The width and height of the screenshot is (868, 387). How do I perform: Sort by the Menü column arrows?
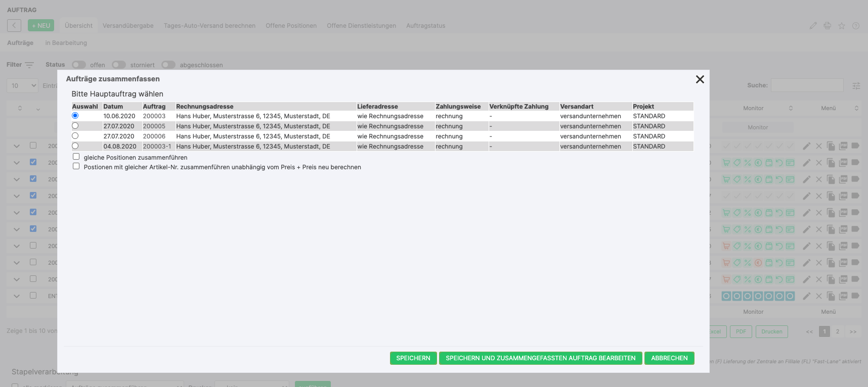tap(856, 108)
